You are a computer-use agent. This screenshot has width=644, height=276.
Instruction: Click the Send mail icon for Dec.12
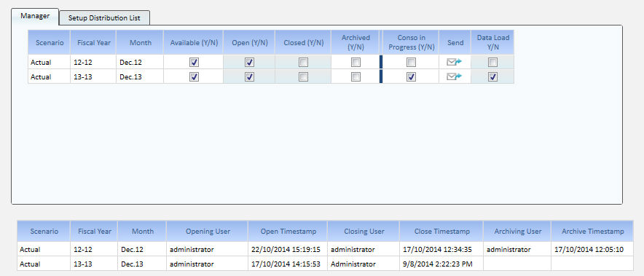(x=455, y=62)
